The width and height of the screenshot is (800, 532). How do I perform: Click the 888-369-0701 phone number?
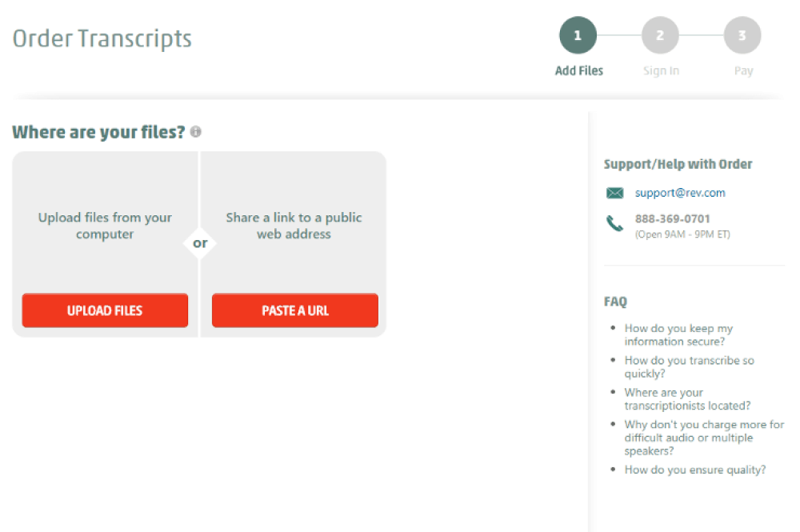coord(672,218)
